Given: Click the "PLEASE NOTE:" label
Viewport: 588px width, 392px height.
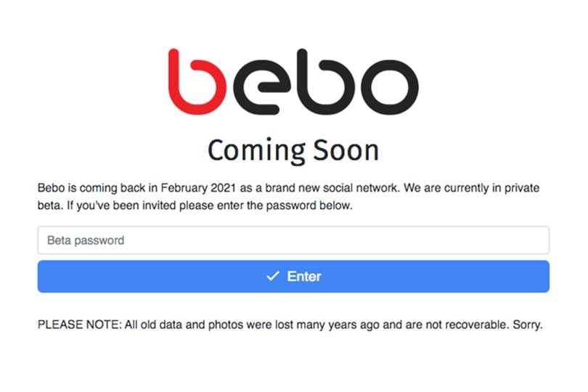Looking at the screenshot, I should click(79, 324).
